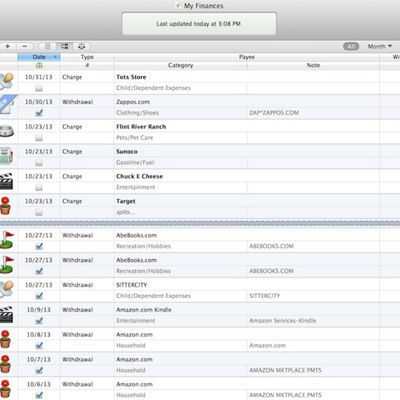Click the pacifier icon for SITTERCITY
The height and width of the screenshot is (400, 400).
(7, 289)
